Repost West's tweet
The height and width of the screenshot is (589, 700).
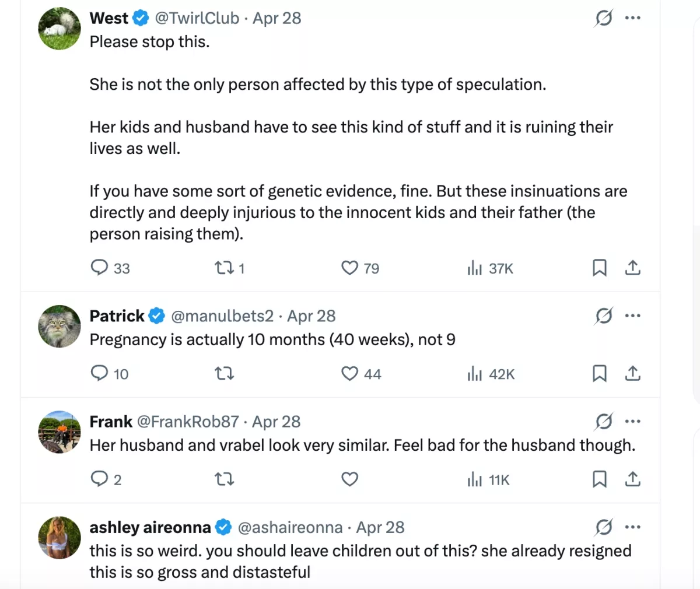pos(224,268)
